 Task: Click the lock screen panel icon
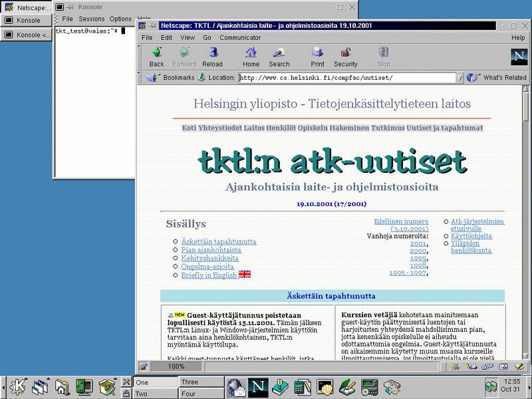click(126, 393)
